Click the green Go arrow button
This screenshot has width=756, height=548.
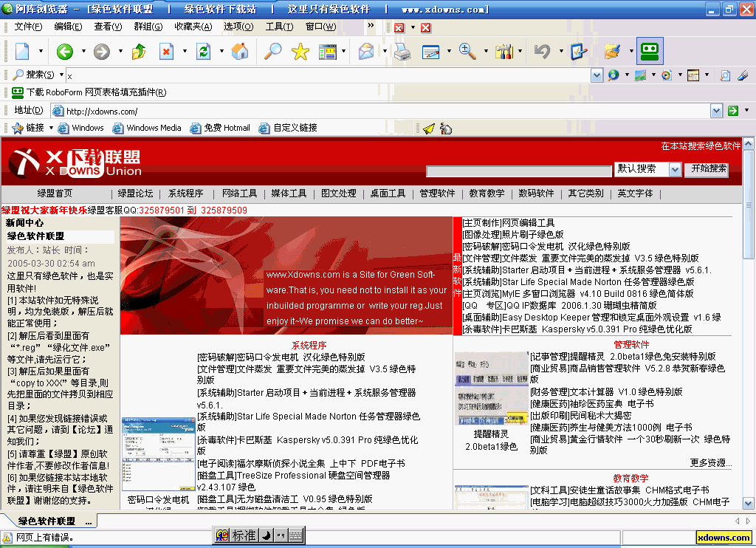click(x=733, y=111)
